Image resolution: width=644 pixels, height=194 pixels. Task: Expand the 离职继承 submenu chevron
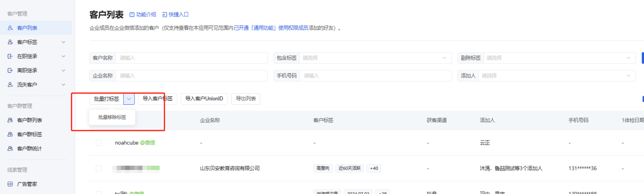click(x=63, y=70)
